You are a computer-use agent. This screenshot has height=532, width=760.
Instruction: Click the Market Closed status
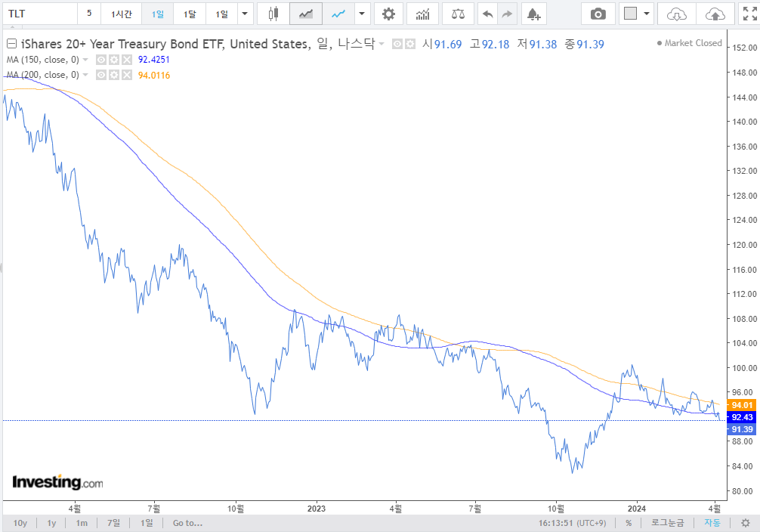689,43
